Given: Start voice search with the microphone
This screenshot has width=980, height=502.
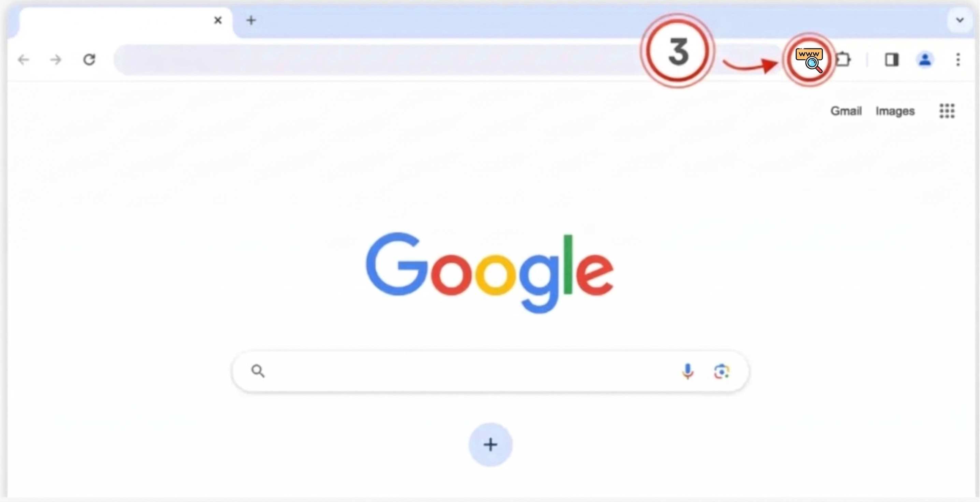Looking at the screenshot, I should tap(688, 371).
